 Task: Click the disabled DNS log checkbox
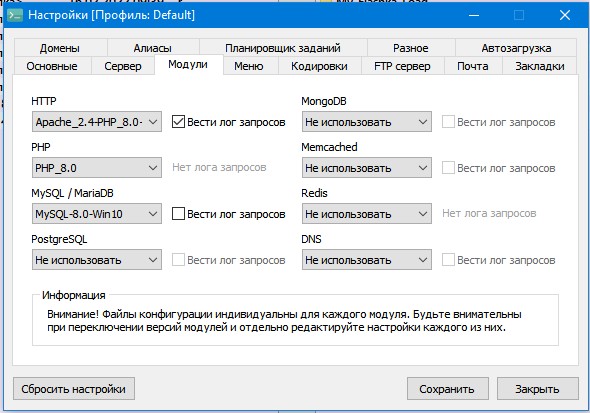coord(448,260)
